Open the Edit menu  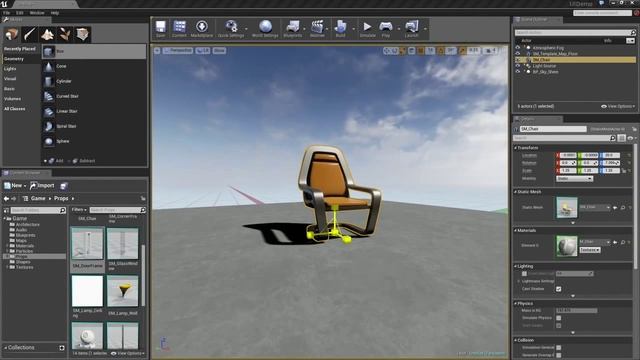point(20,13)
